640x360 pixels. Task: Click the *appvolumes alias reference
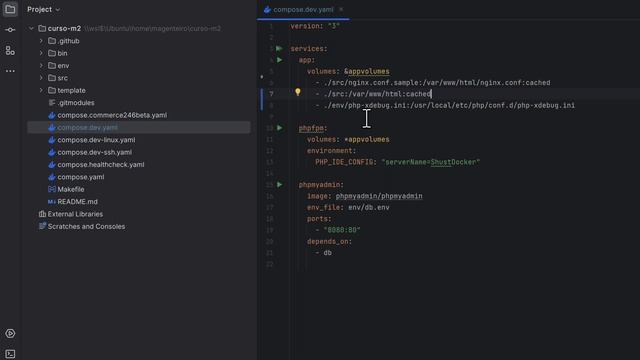click(x=367, y=140)
